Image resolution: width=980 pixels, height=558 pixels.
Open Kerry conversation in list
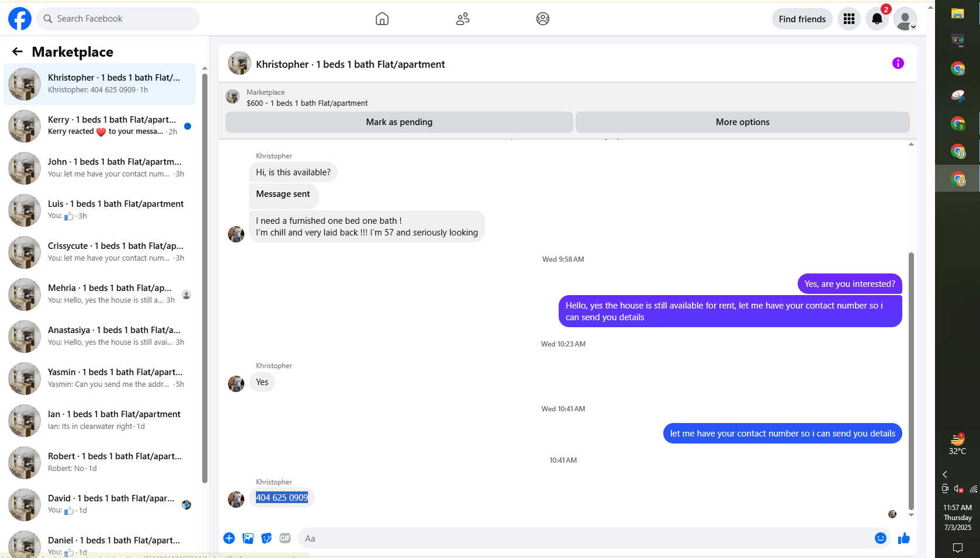tap(100, 126)
